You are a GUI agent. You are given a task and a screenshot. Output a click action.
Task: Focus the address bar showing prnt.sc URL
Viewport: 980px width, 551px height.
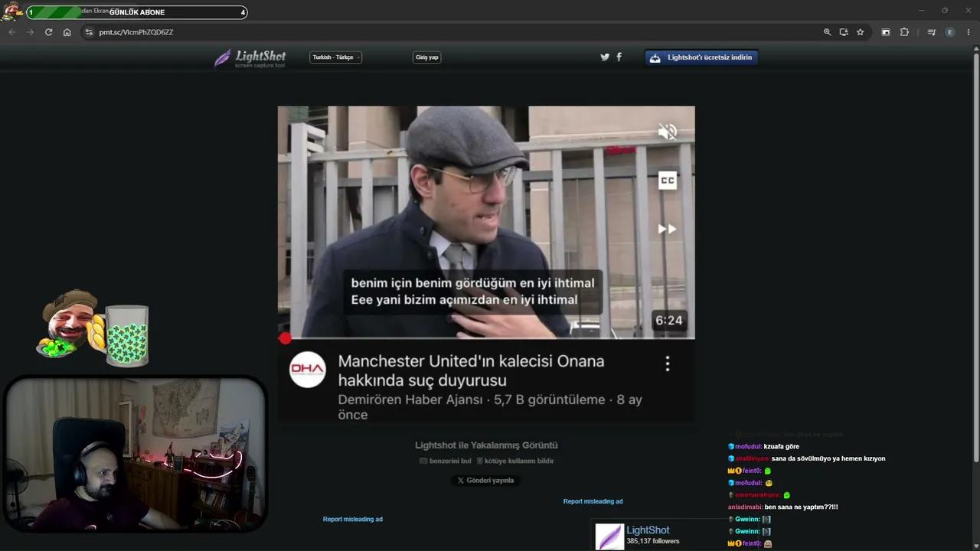(452, 32)
